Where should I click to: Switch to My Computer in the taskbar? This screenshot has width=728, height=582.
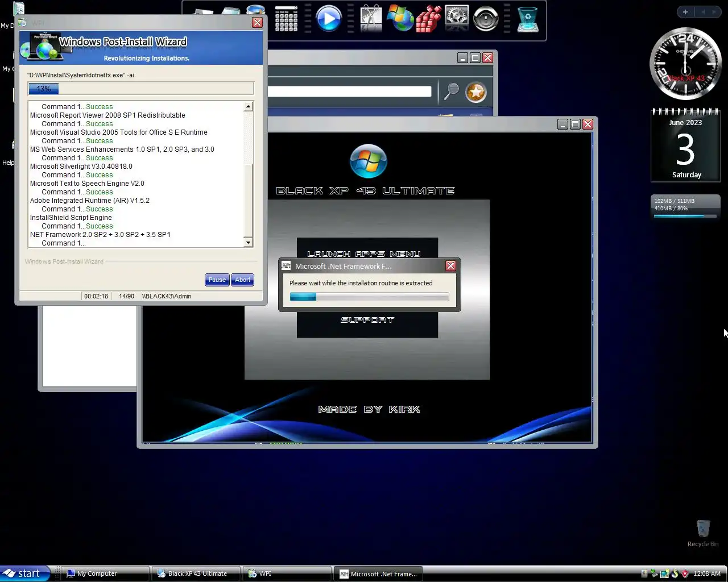pos(106,573)
